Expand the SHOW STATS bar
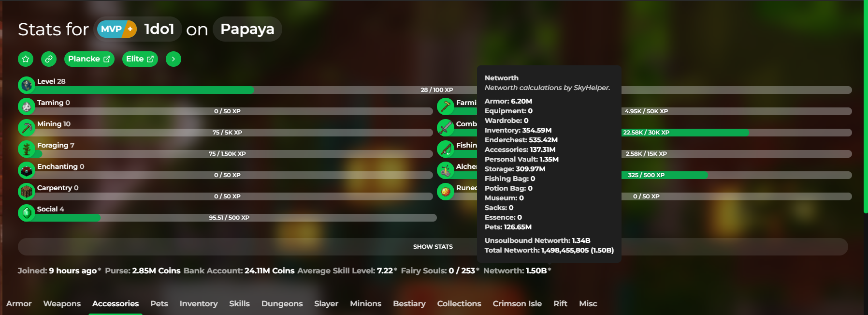Viewport: 868px width, 315px height. [433, 247]
